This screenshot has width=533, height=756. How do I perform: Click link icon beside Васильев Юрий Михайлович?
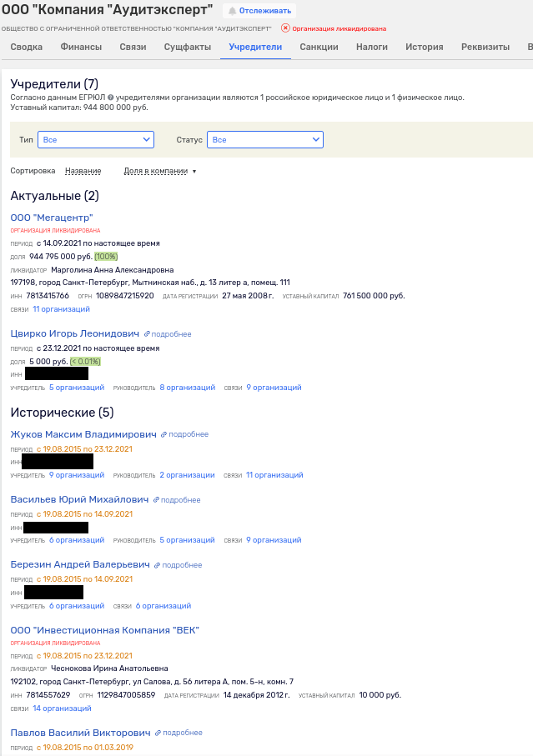tap(156, 500)
